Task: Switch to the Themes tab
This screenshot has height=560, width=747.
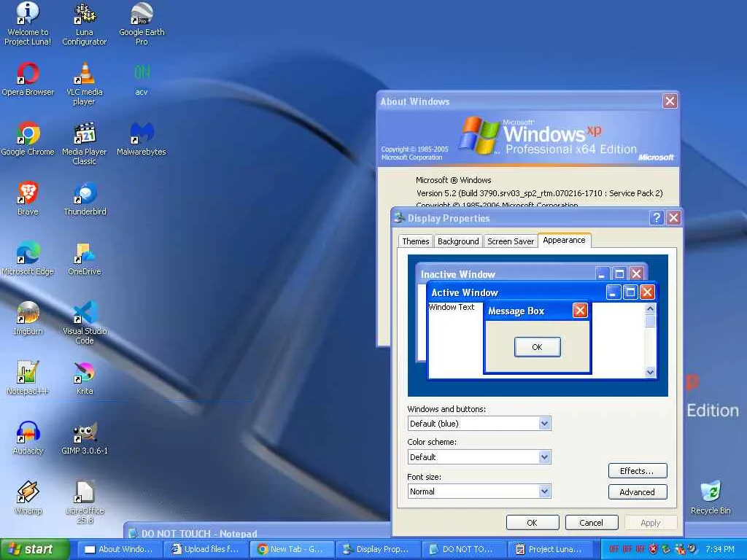Action: pos(415,241)
